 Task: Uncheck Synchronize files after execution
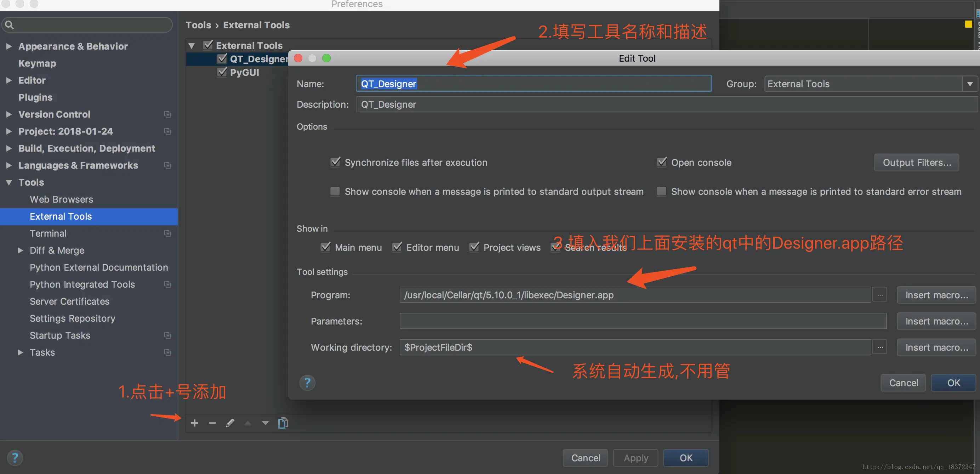[x=335, y=162]
